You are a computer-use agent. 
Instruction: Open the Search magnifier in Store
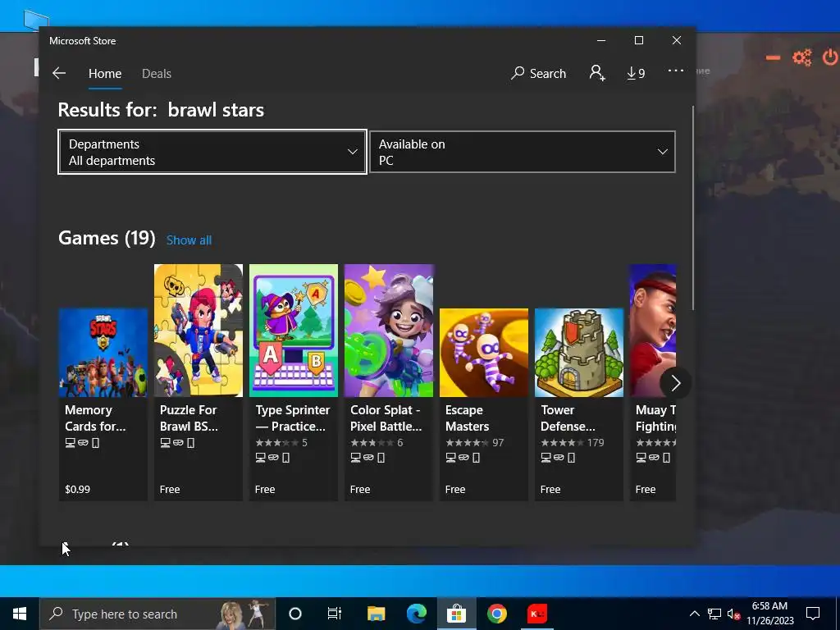[x=538, y=73]
